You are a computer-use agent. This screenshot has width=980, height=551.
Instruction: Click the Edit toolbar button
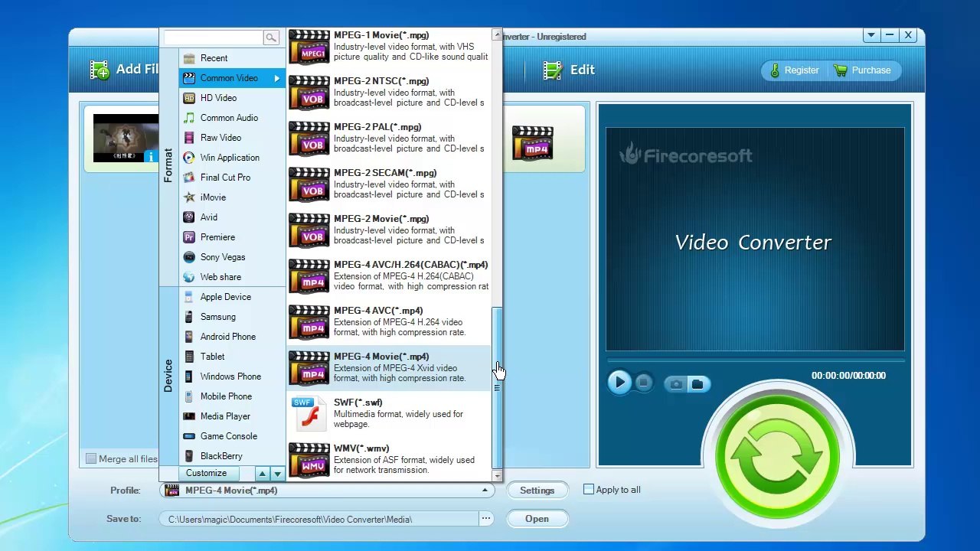tap(569, 70)
